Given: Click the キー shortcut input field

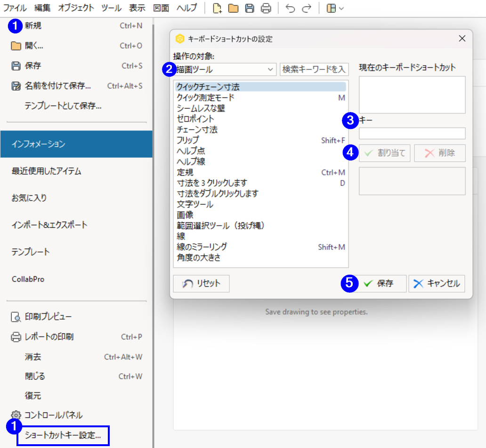Looking at the screenshot, I should [412, 134].
